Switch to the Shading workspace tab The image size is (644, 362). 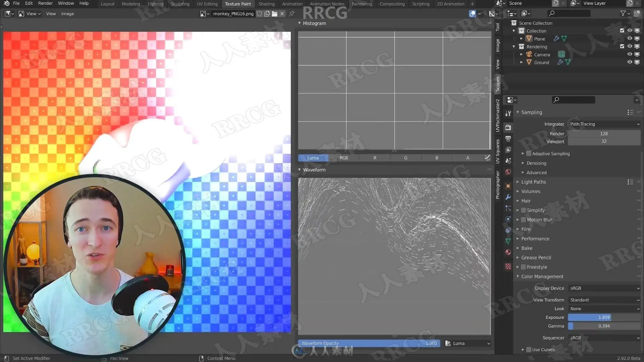tap(266, 4)
